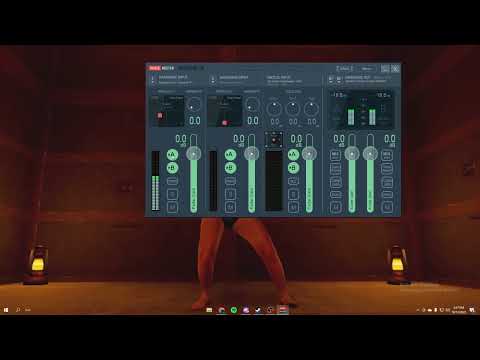
Task: Toggle bus B routing on Hardware Input 2
Action: point(230,168)
